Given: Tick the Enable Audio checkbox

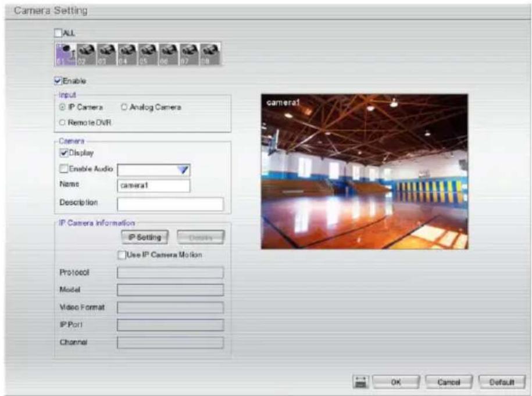Looking at the screenshot, I should 64,169.
